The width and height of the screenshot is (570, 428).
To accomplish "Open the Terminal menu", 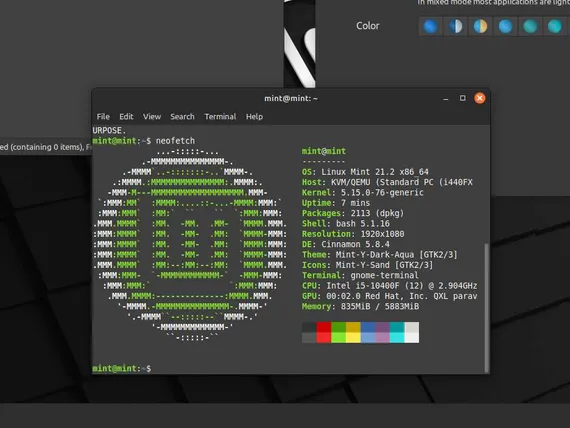I will [x=220, y=117].
